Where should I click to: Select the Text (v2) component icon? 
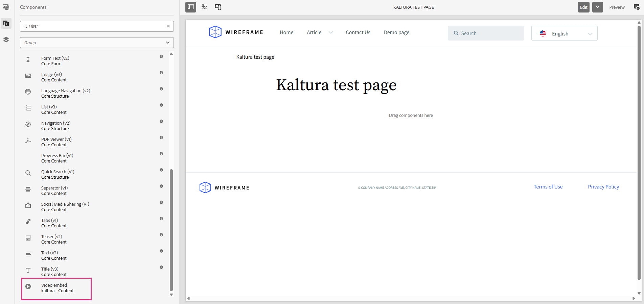pos(28,254)
